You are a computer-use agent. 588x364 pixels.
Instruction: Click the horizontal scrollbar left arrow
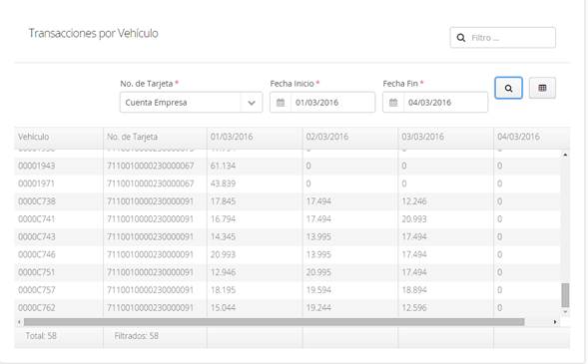coord(19,322)
